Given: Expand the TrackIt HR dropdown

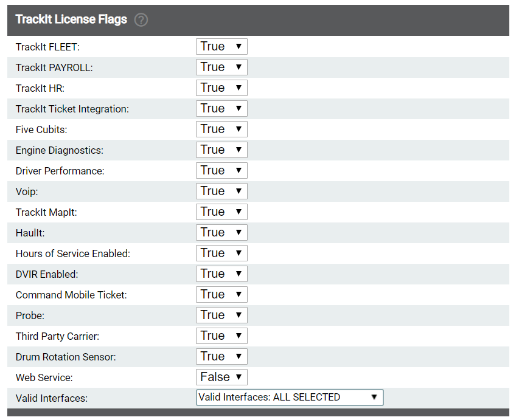Looking at the screenshot, I should tap(221, 88).
